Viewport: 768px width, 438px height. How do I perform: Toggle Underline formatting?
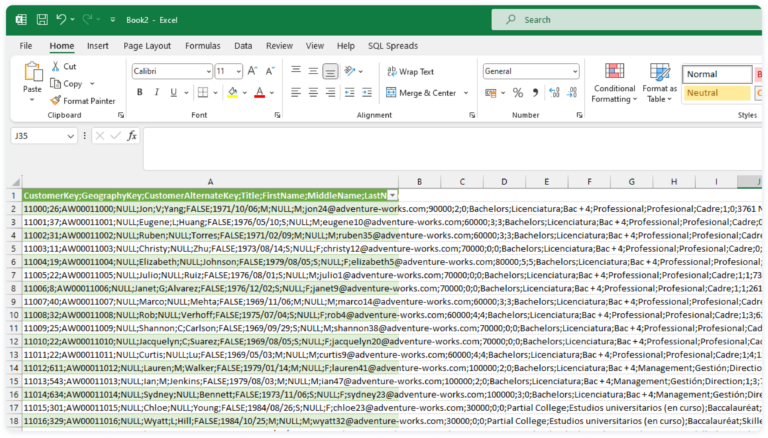coord(173,93)
